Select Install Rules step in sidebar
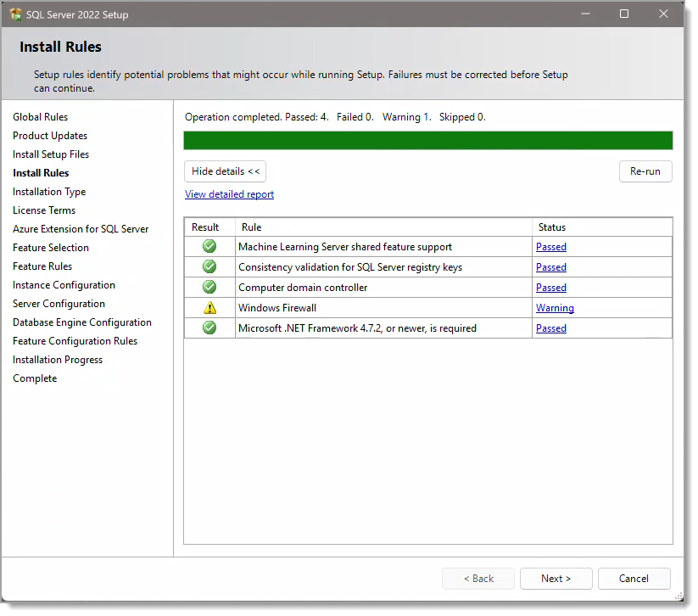The height and width of the screenshot is (616, 698). (41, 173)
